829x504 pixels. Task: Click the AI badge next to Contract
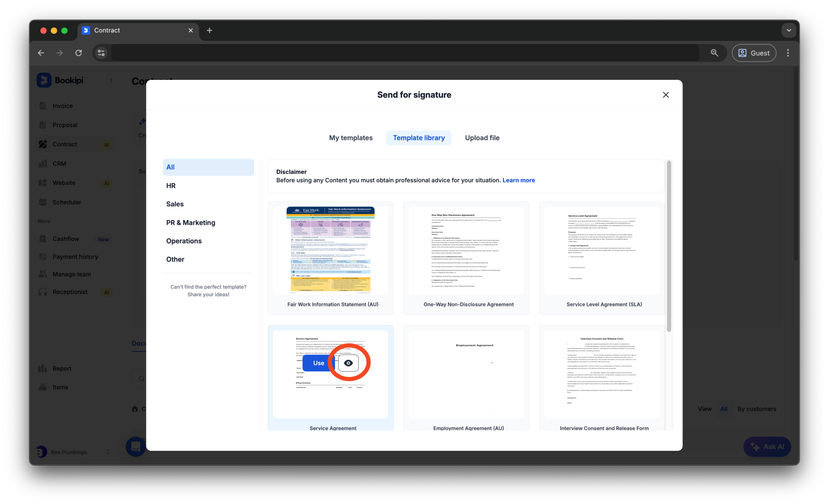107,145
